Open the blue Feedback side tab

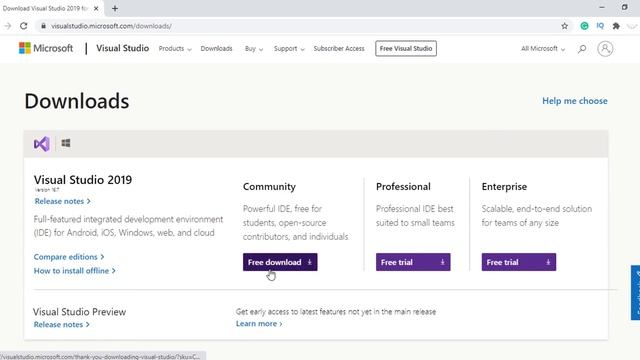click(x=636, y=292)
